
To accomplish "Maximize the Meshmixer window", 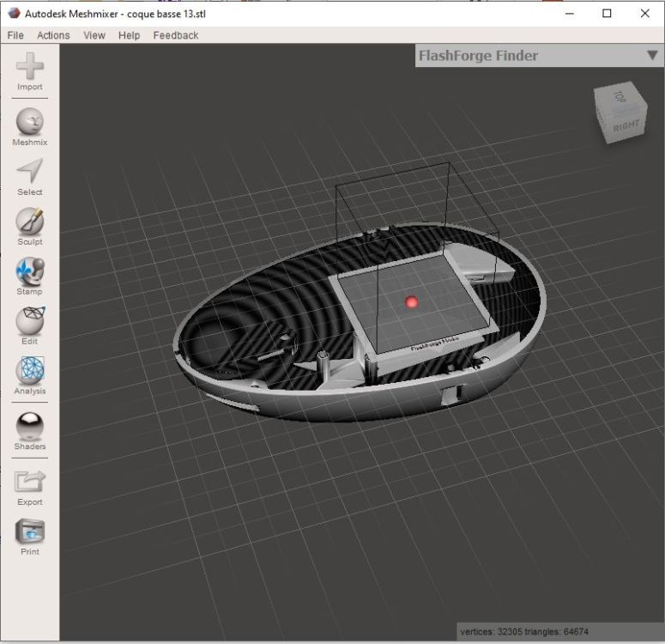I will coord(607,14).
